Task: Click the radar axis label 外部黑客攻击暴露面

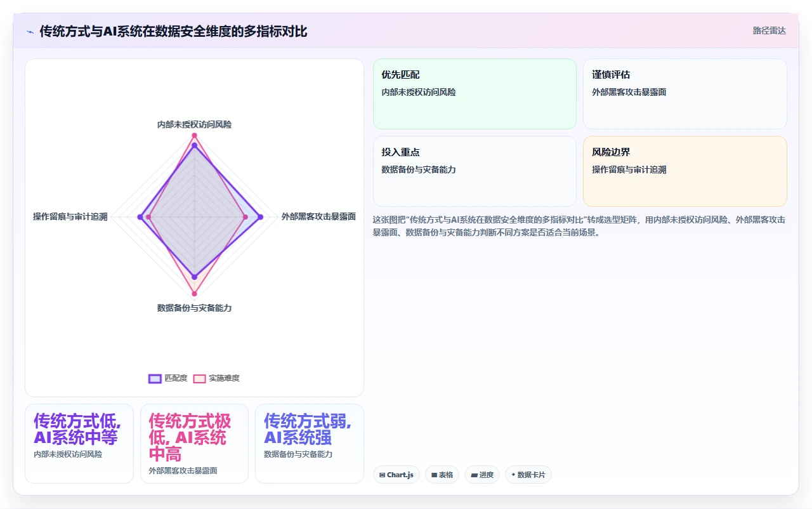Action: 318,216
